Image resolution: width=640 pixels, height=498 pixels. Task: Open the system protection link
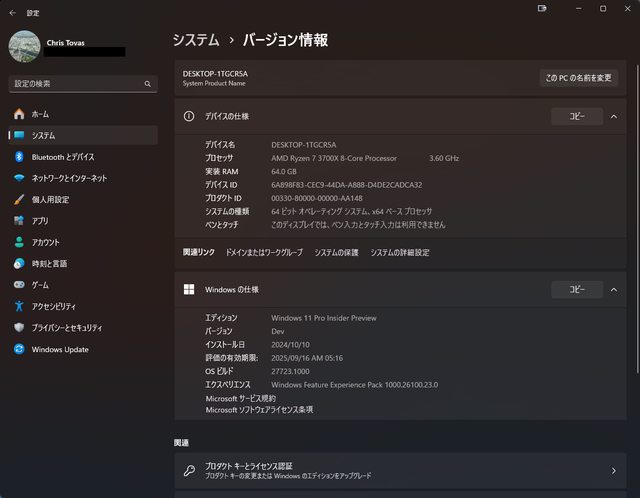click(x=336, y=253)
